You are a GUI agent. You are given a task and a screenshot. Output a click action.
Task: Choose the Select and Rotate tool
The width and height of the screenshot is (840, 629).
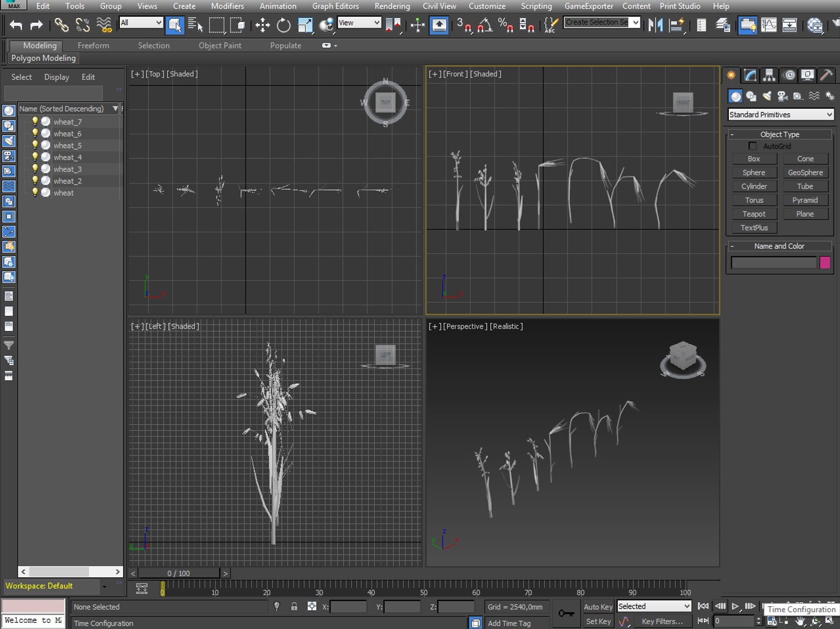(x=283, y=25)
